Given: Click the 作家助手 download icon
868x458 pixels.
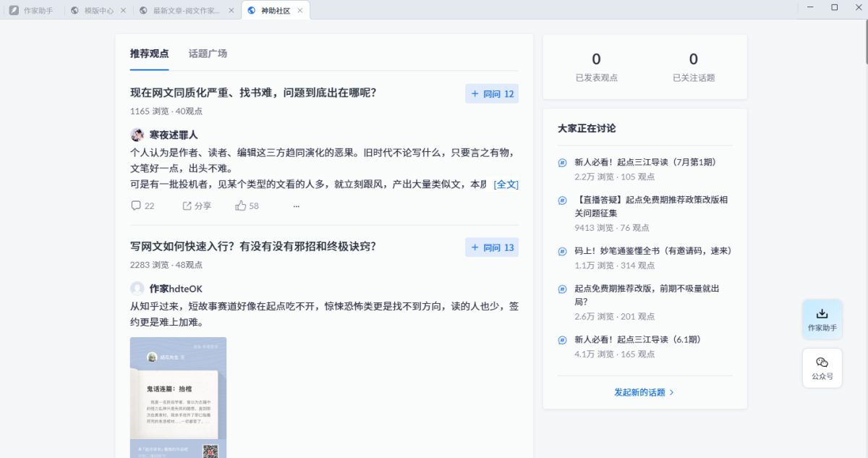Looking at the screenshot, I should tap(822, 314).
